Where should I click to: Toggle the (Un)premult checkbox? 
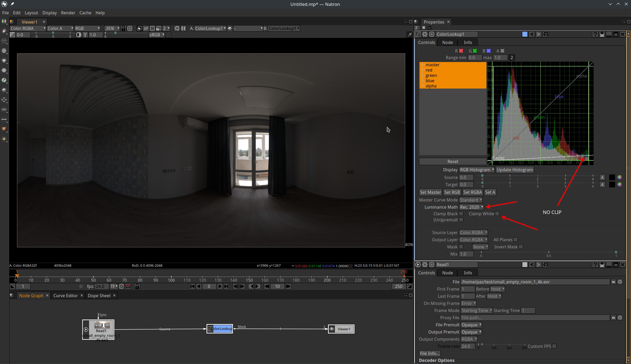pos(461,220)
